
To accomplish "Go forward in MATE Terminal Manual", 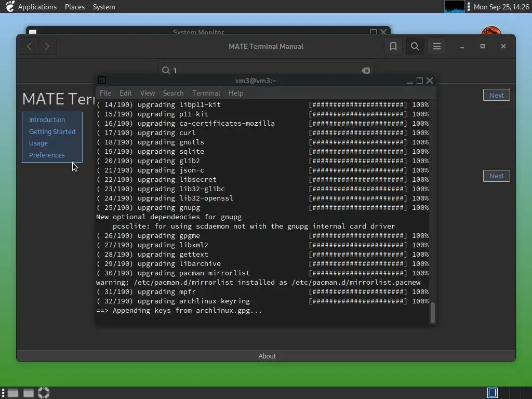I will tap(47, 46).
